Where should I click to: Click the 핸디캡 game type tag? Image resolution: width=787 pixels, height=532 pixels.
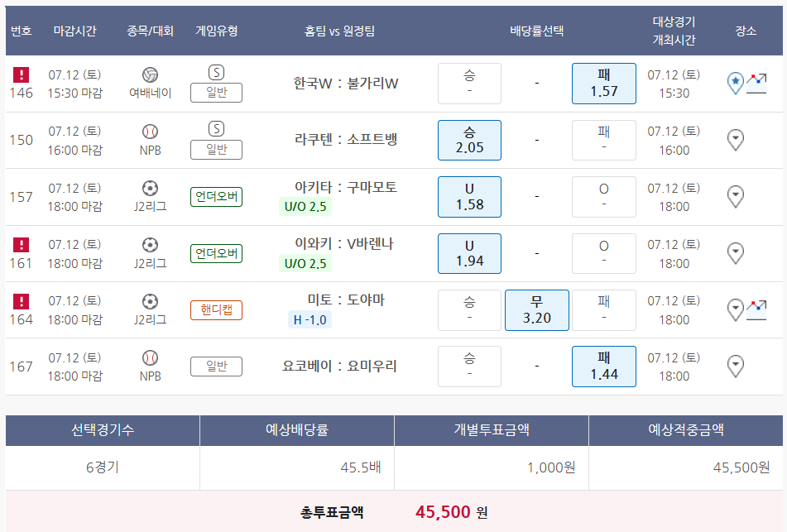(216, 309)
